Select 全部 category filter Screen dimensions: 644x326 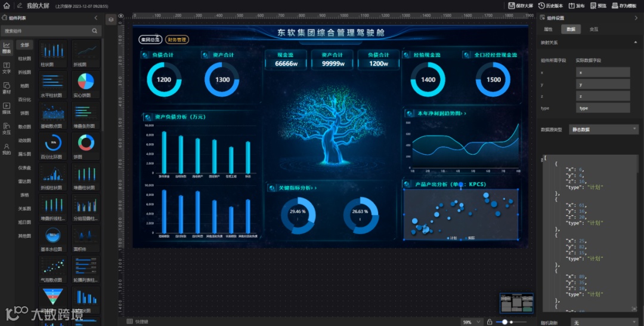(x=24, y=45)
